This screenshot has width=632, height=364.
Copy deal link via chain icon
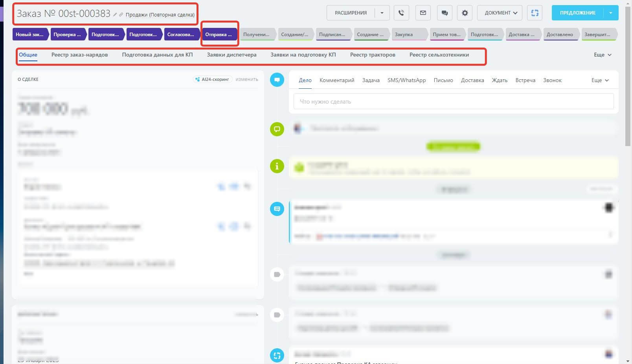pyautogui.click(x=121, y=15)
